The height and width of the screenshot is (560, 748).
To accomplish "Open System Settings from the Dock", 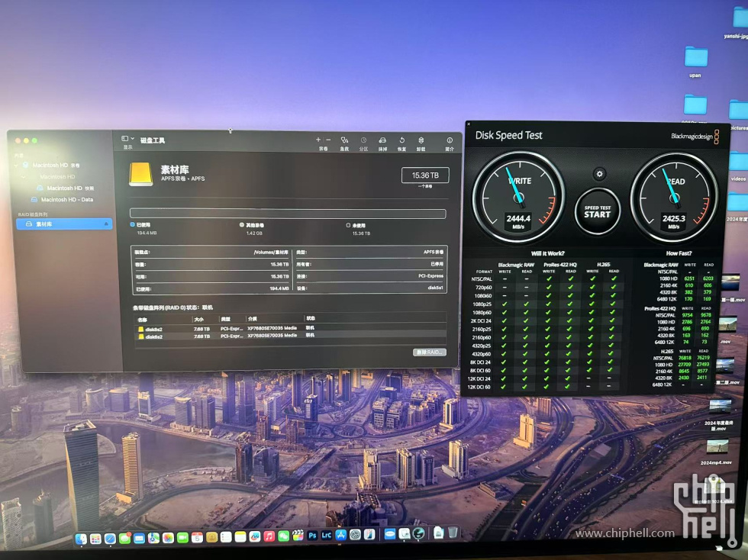I will point(356,535).
